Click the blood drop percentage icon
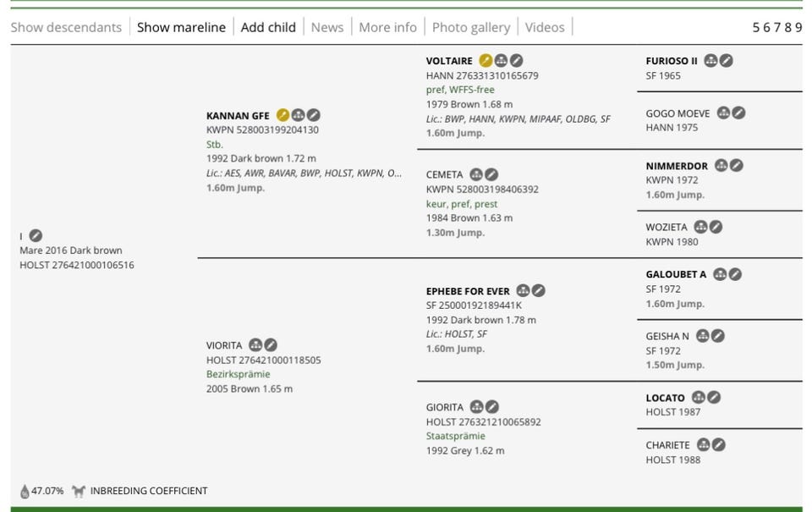This screenshot has width=812, height=512. (25, 491)
